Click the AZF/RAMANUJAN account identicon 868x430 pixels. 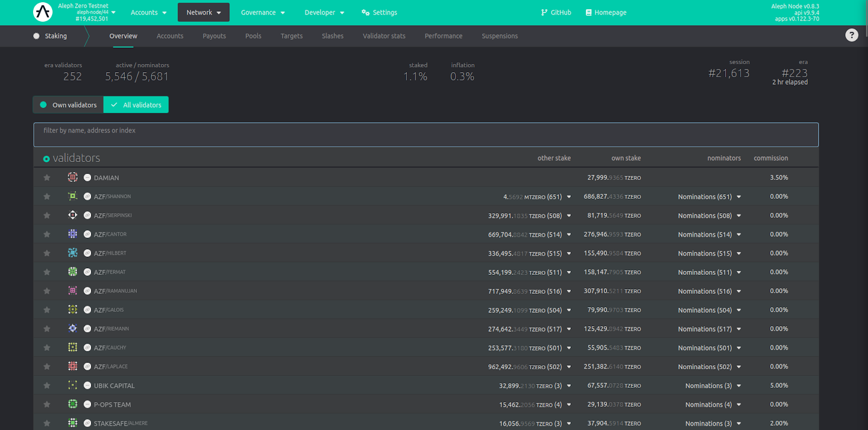(x=73, y=290)
